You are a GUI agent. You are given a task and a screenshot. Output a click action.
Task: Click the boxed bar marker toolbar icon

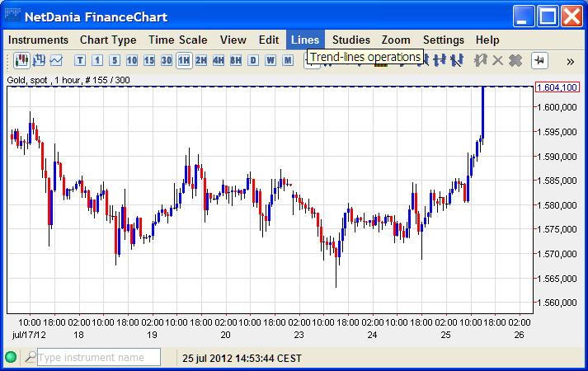539,60
